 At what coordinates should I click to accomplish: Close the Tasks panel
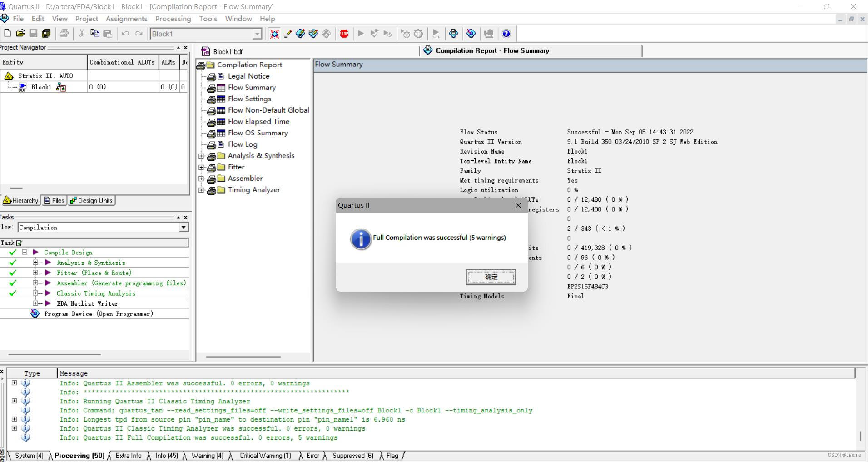coord(185,217)
